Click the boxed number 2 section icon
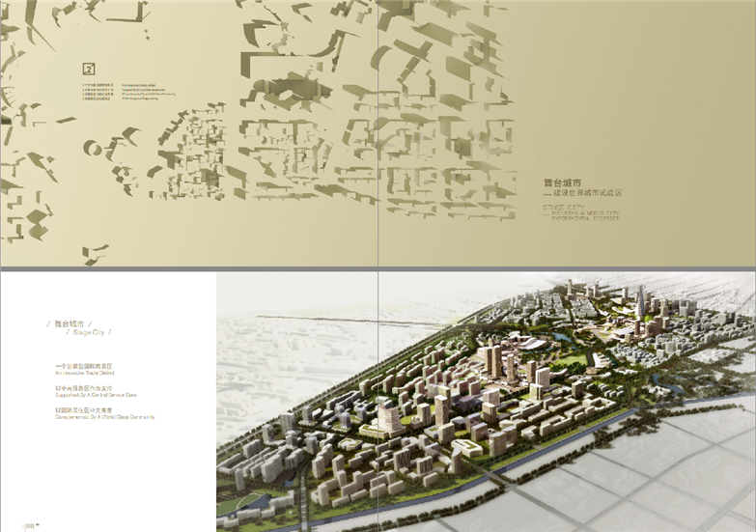Screen dimensions: 756x532 click(89, 69)
